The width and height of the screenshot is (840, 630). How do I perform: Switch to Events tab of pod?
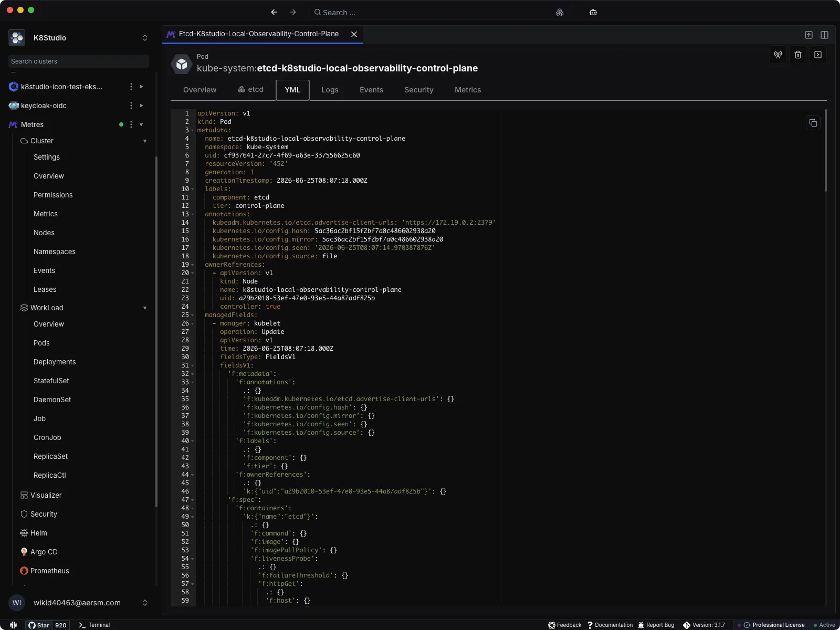(371, 90)
